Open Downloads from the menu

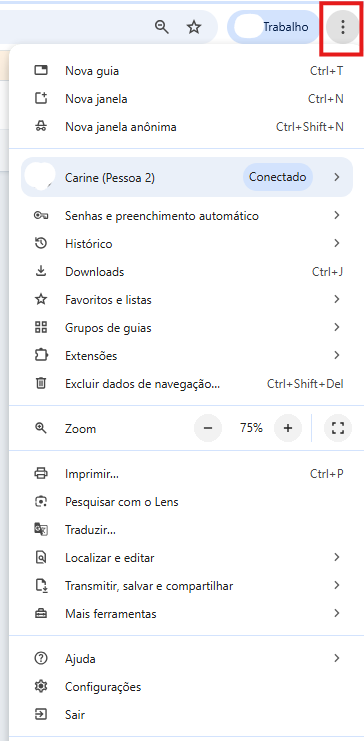pyautogui.click(x=187, y=272)
